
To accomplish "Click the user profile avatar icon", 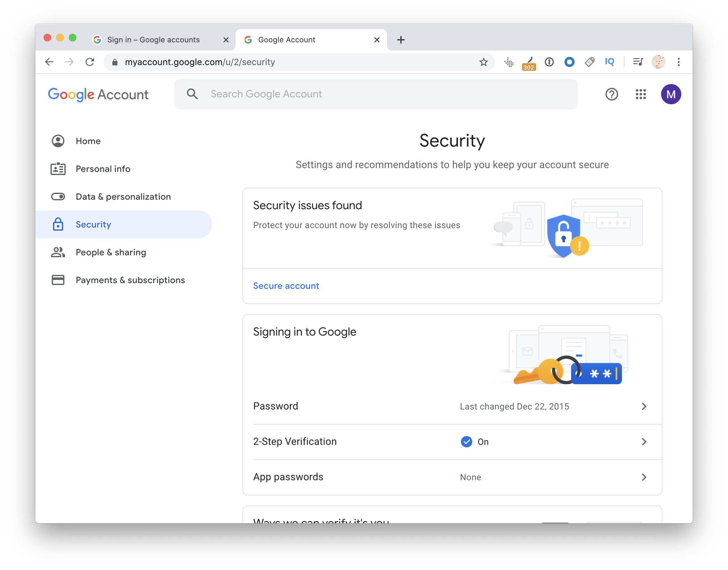I will 671,94.
